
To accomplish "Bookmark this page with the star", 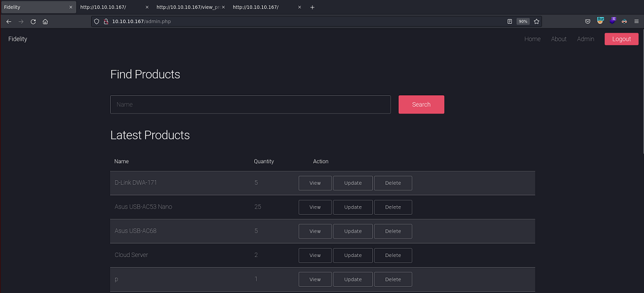I will point(536,22).
